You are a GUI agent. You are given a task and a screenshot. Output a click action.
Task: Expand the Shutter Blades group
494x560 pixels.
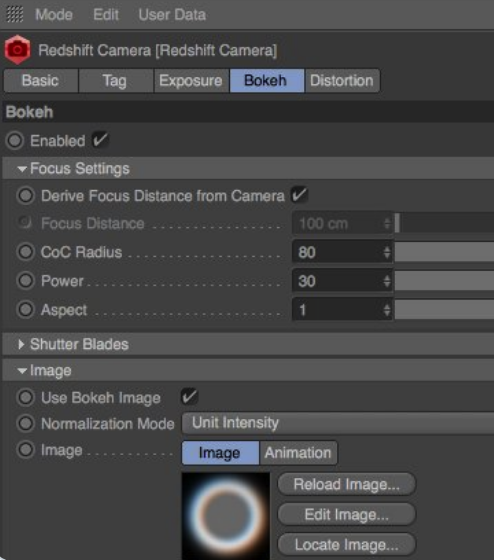point(21,344)
